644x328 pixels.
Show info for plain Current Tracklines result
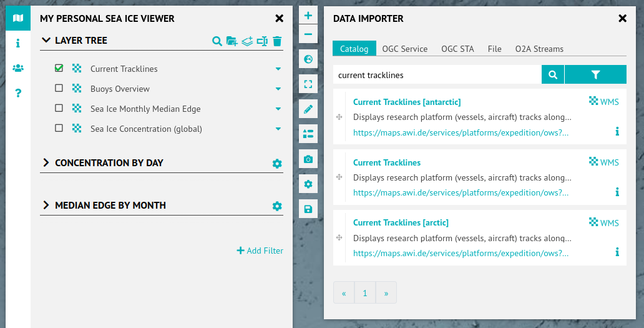(617, 192)
